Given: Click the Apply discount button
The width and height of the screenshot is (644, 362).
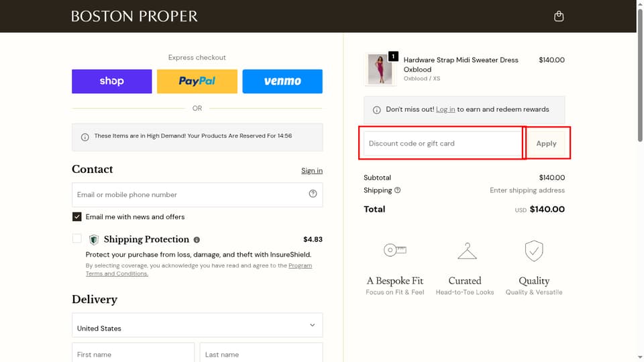Looking at the screenshot, I should pyautogui.click(x=546, y=143).
